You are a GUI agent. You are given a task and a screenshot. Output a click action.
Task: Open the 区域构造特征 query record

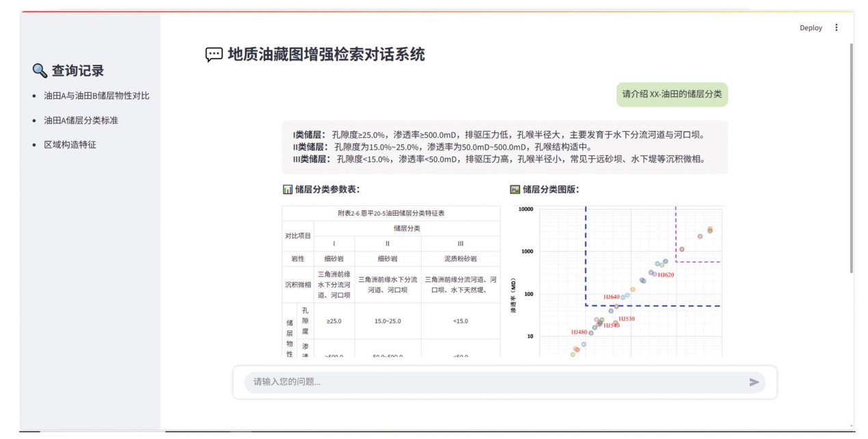(70, 145)
